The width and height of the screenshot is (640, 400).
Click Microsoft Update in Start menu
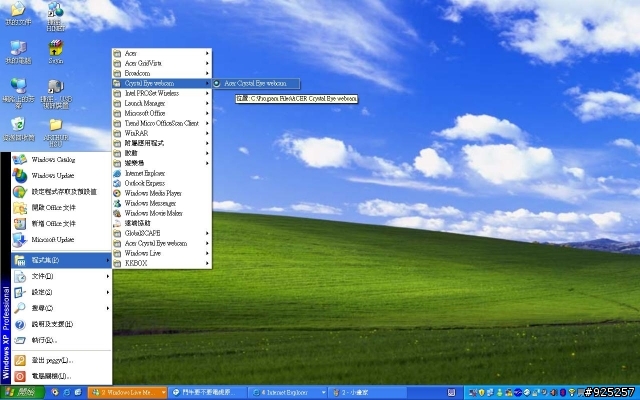click(x=61, y=240)
